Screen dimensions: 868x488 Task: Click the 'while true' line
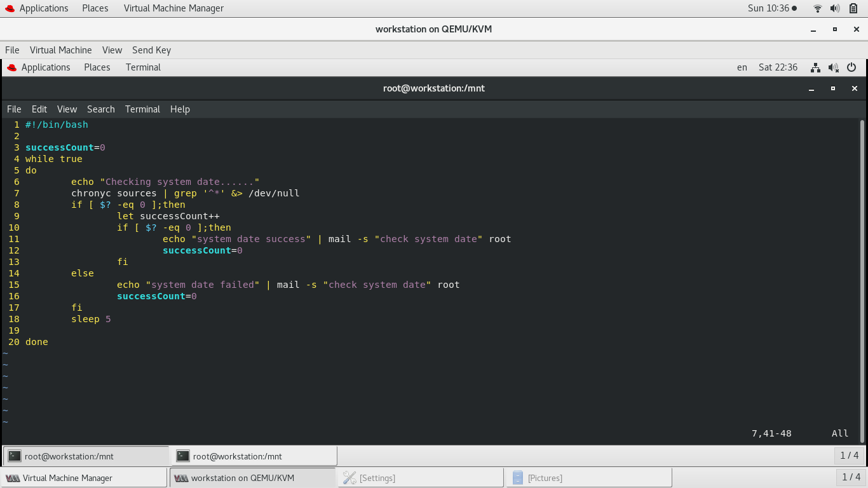(54, 159)
